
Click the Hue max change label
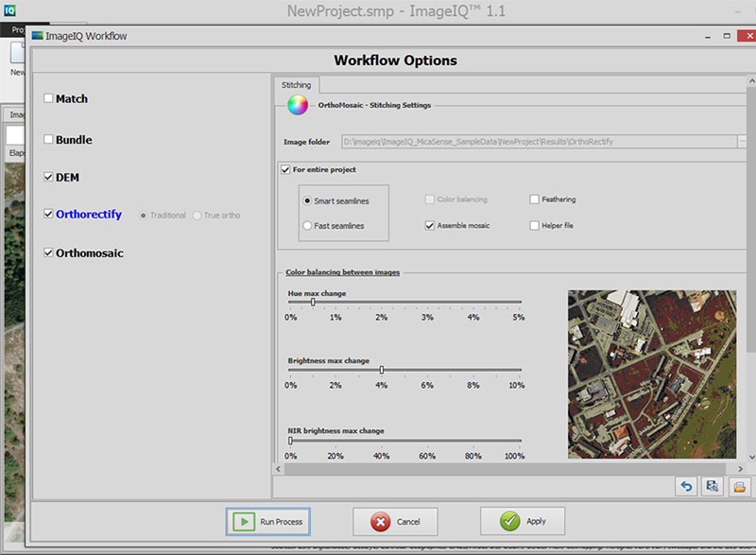pyautogui.click(x=317, y=293)
